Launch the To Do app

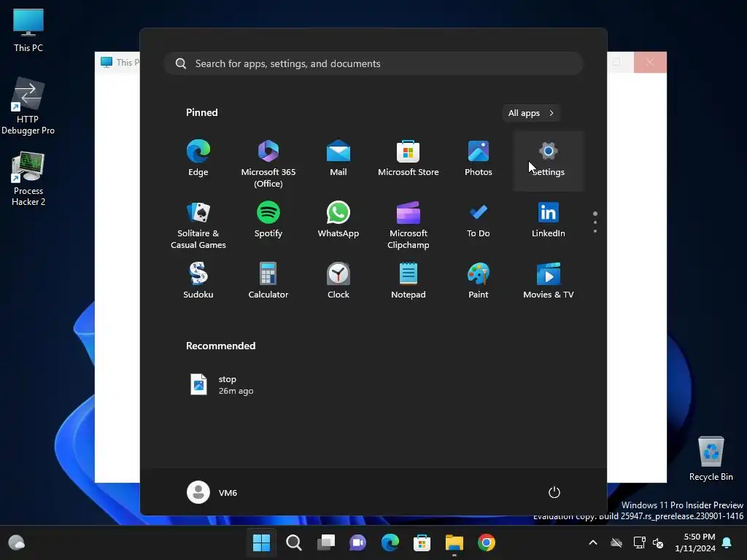pyautogui.click(x=479, y=220)
